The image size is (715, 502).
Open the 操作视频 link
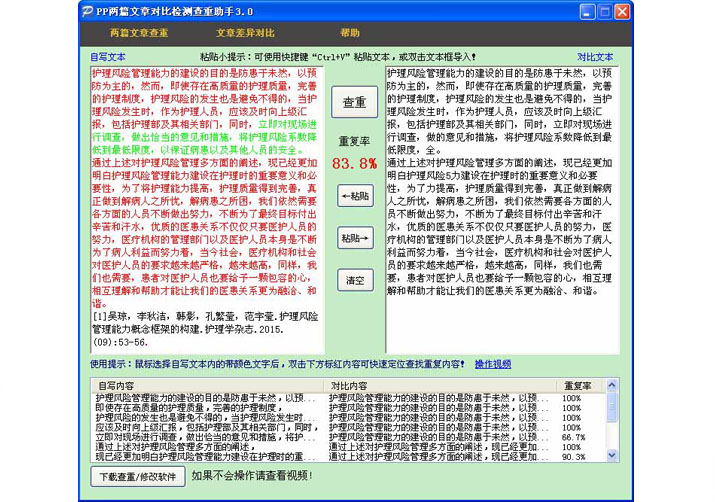(x=493, y=364)
